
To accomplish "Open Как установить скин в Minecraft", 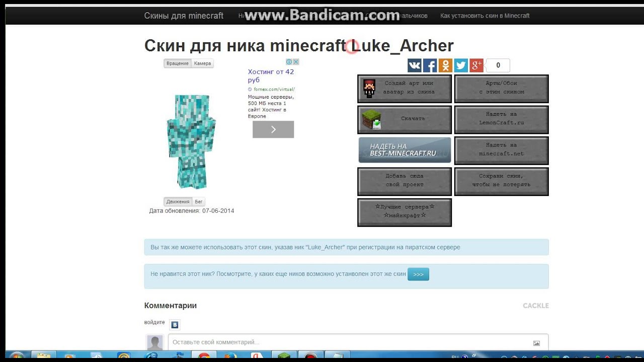I will [485, 16].
